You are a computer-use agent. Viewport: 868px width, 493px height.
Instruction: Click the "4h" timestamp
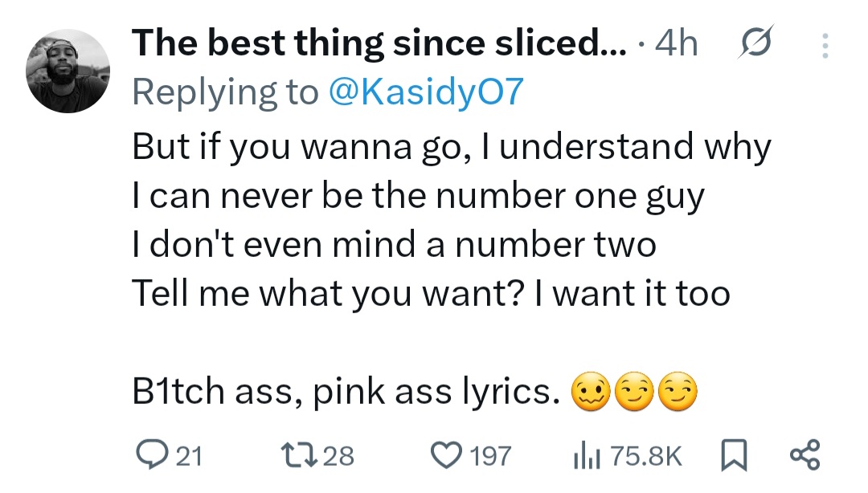(x=677, y=45)
